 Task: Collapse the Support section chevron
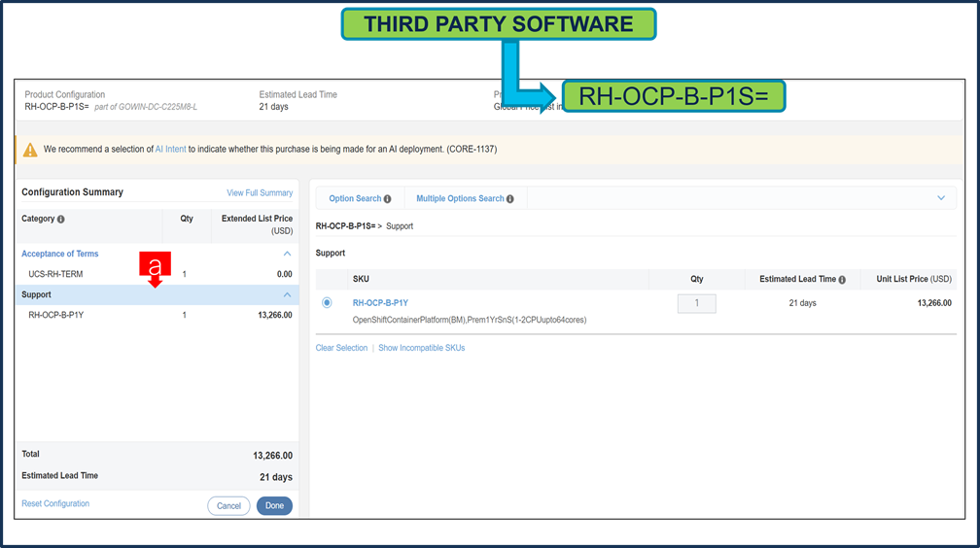tap(287, 295)
